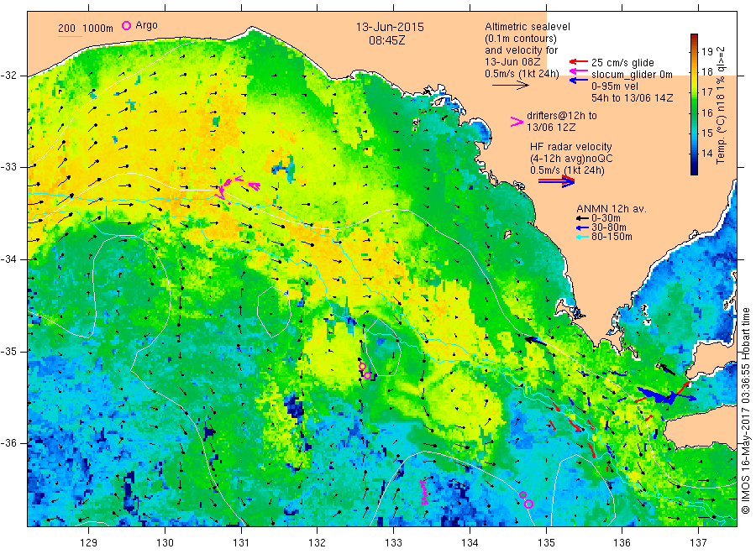Click latitude axis label -34
The height and width of the screenshot is (554, 756).
pyautogui.click(x=8, y=259)
